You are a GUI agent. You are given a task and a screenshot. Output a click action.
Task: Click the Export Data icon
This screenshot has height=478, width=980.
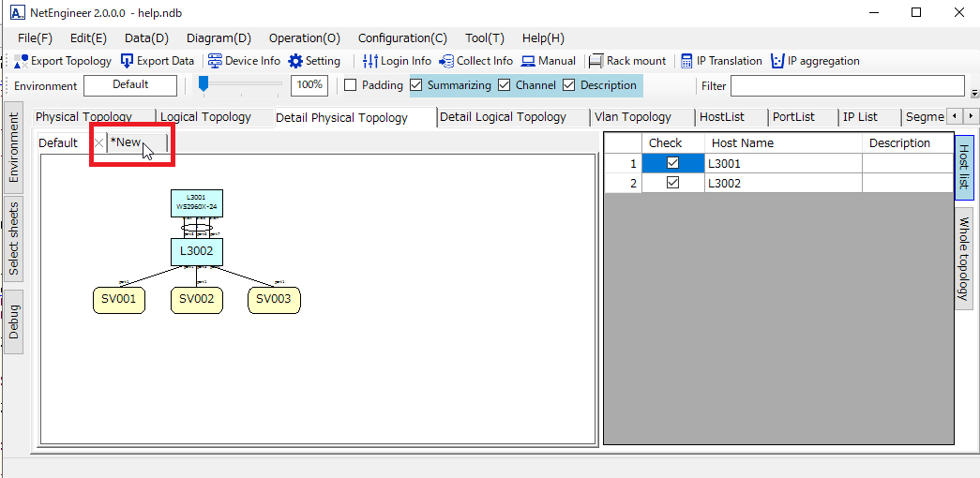pos(128,61)
